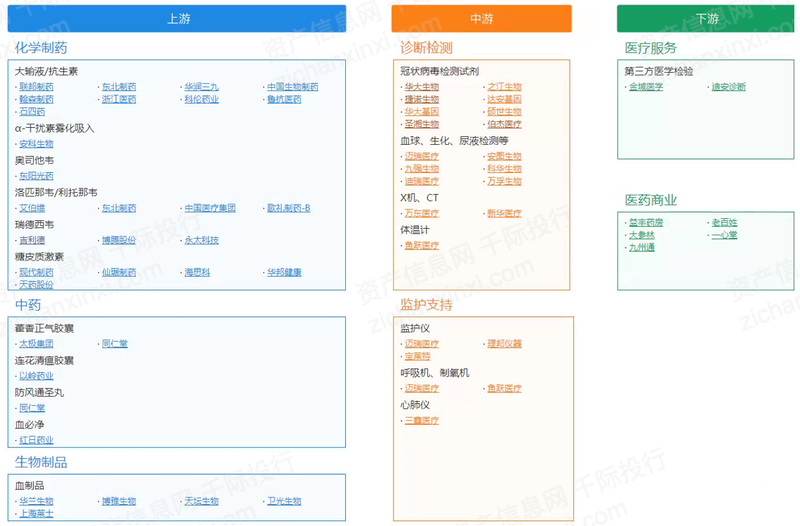Open the 万孚生物 link

tap(505, 182)
